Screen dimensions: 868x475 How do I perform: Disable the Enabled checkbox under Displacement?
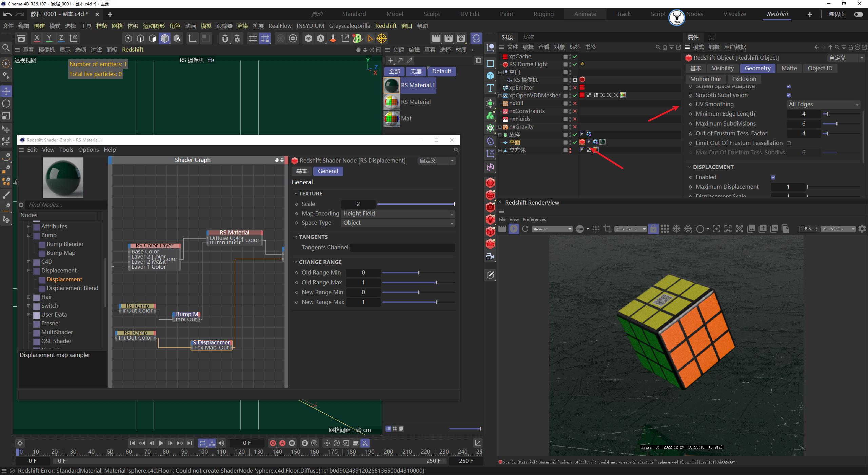pos(773,177)
